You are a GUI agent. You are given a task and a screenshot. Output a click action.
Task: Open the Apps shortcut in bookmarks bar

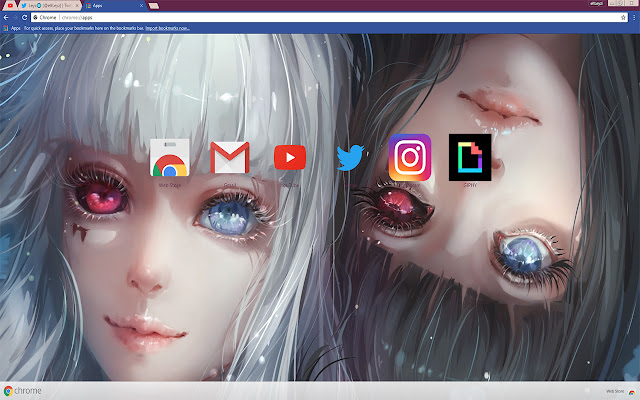(12, 28)
